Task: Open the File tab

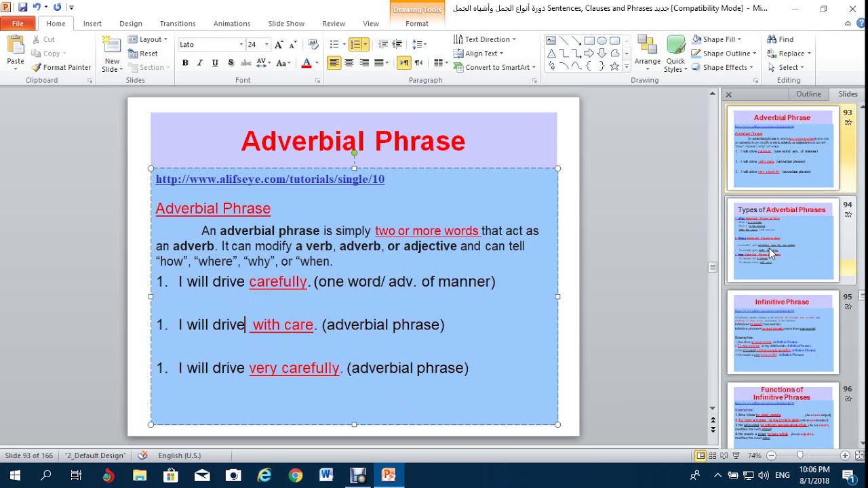Action: (18, 23)
